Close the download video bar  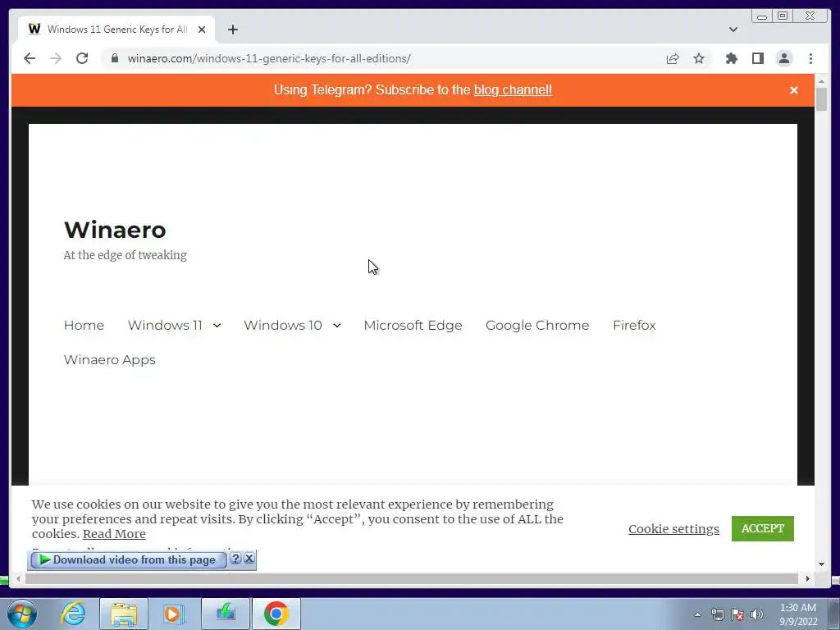tap(249, 559)
